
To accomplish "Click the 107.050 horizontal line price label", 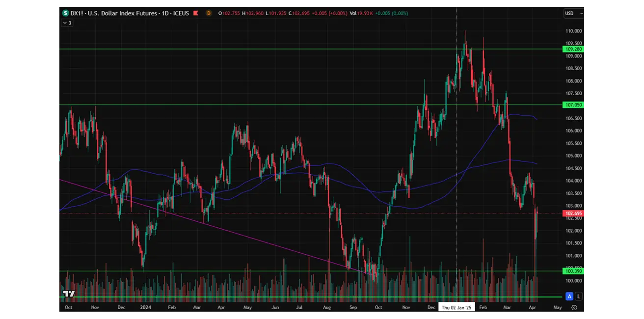I will (573, 105).
